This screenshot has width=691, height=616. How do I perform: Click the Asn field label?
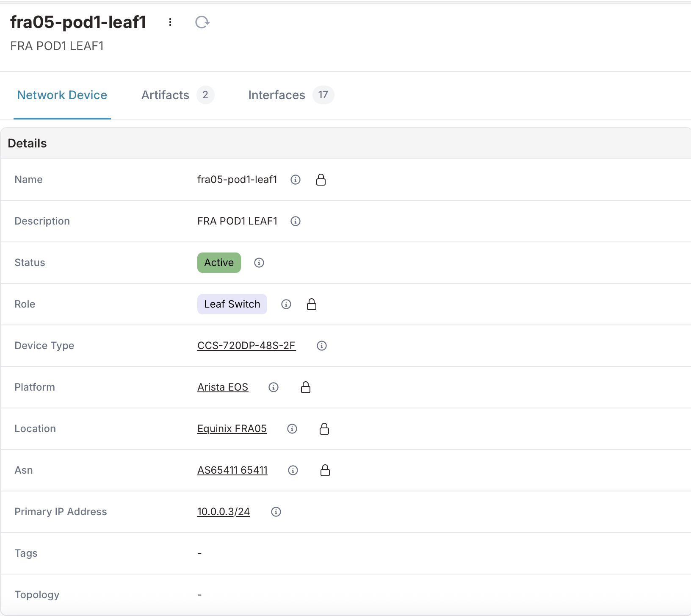[24, 470]
